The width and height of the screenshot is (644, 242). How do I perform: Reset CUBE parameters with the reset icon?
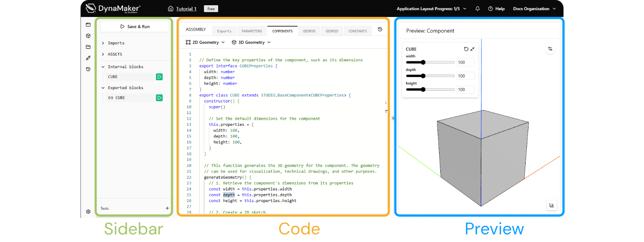click(466, 49)
